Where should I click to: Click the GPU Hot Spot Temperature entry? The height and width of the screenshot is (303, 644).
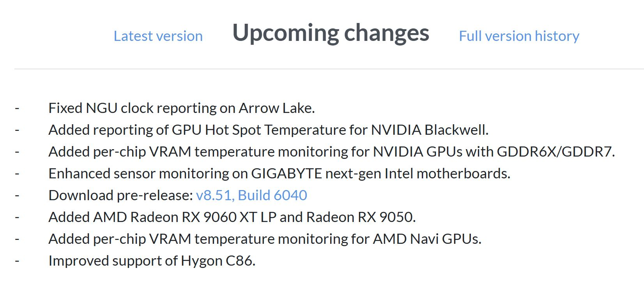(x=268, y=130)
